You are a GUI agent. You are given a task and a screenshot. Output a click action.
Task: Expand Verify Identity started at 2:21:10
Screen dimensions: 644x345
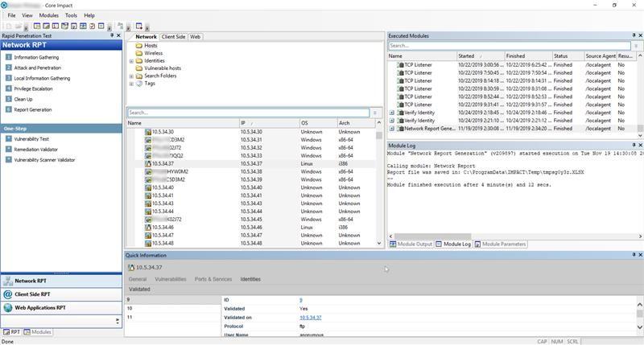[x=392, y=121]
